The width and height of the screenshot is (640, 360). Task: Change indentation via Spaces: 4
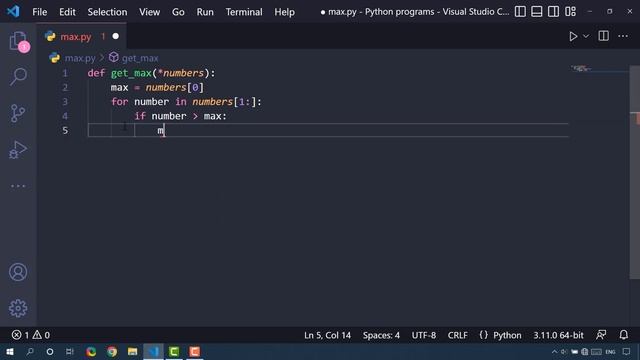point(381,335)
